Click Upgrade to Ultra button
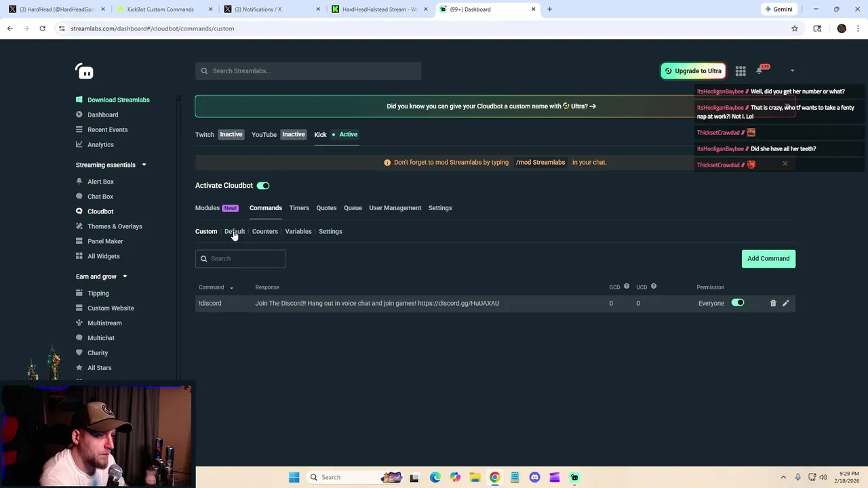This screenshot has width=868, height=488. click(693, 70)
